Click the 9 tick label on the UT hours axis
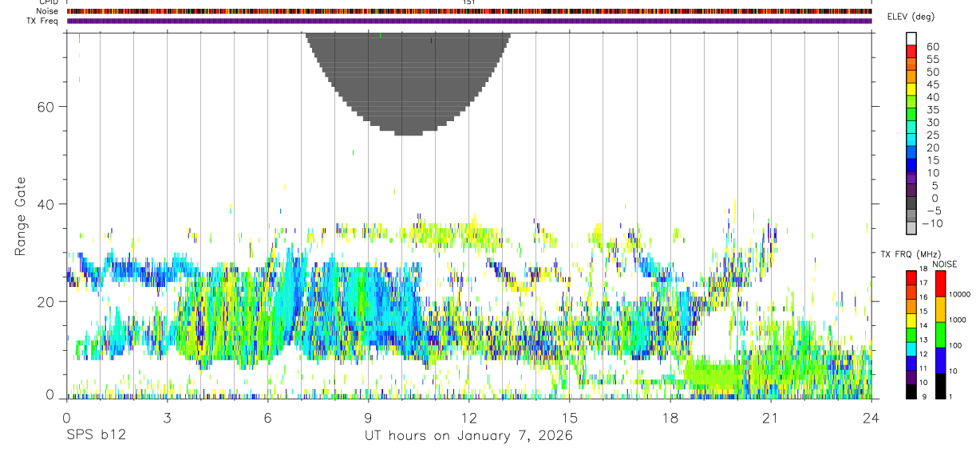 tap(368, 418)
